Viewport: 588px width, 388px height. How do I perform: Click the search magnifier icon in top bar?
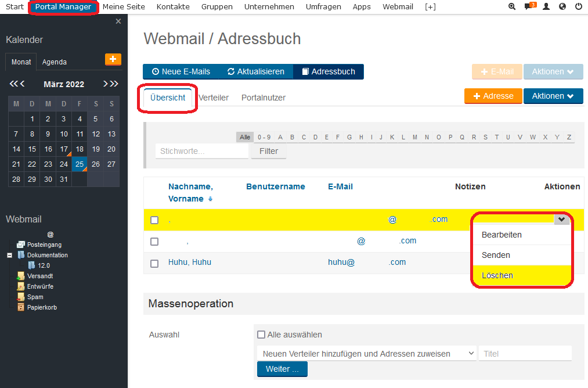pyautogui.click(x=511, y=7)
